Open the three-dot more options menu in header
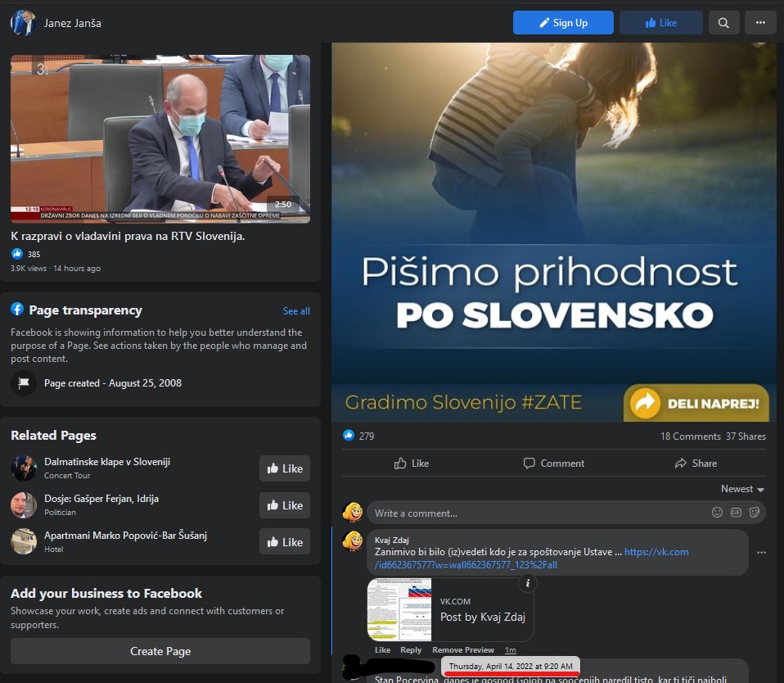The height and width of the screenshot is (683, 784). 760,23
